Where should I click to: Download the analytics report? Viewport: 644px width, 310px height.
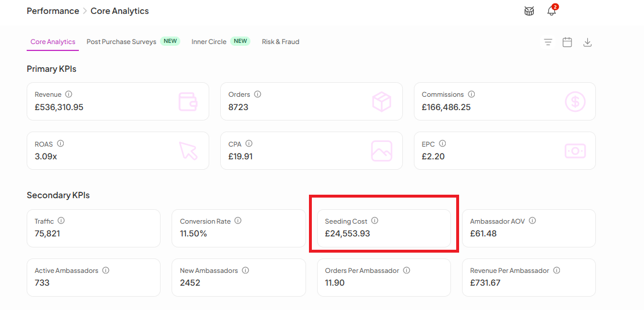click(588, 42)
